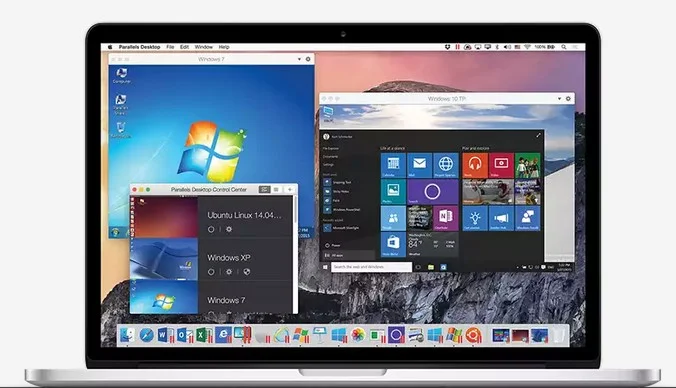This screenshot has width=676, height=388.
Task: Switch Control Center to compact list view
Action: [276, 189]
